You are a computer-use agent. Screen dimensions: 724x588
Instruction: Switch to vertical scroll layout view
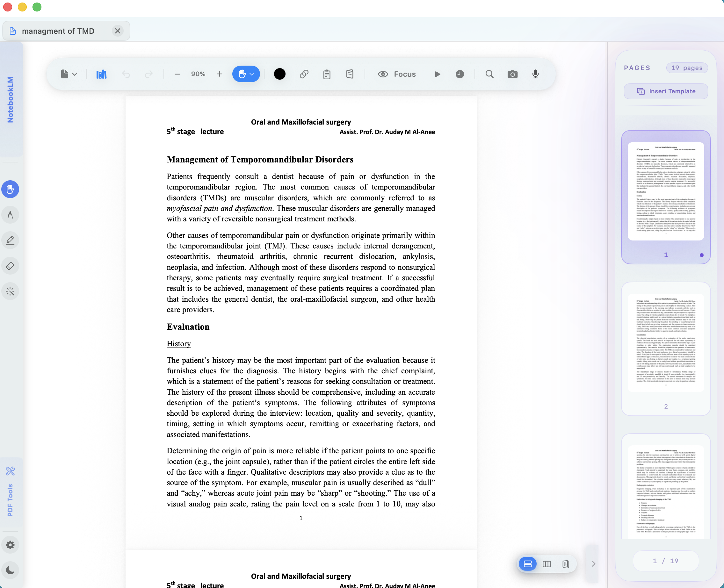[527, 564]
